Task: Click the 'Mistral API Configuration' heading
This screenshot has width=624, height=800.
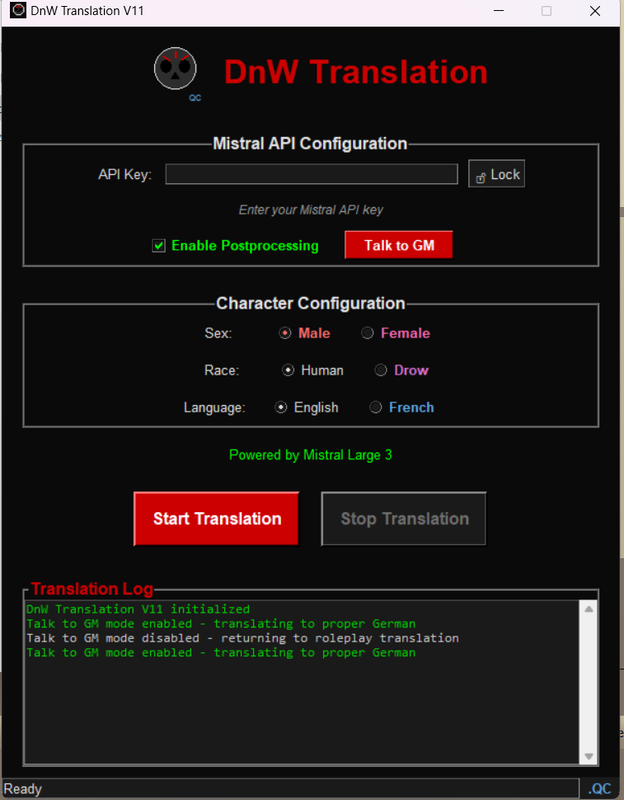Action: click(310, 143)
